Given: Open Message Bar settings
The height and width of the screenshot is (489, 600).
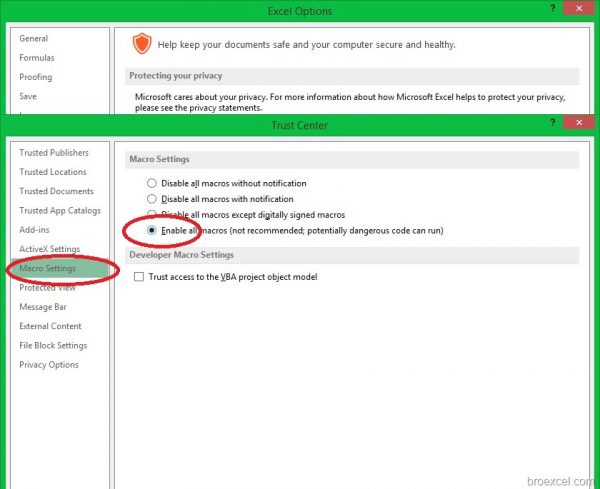Looking at the screenshot, I should [43, 307].
